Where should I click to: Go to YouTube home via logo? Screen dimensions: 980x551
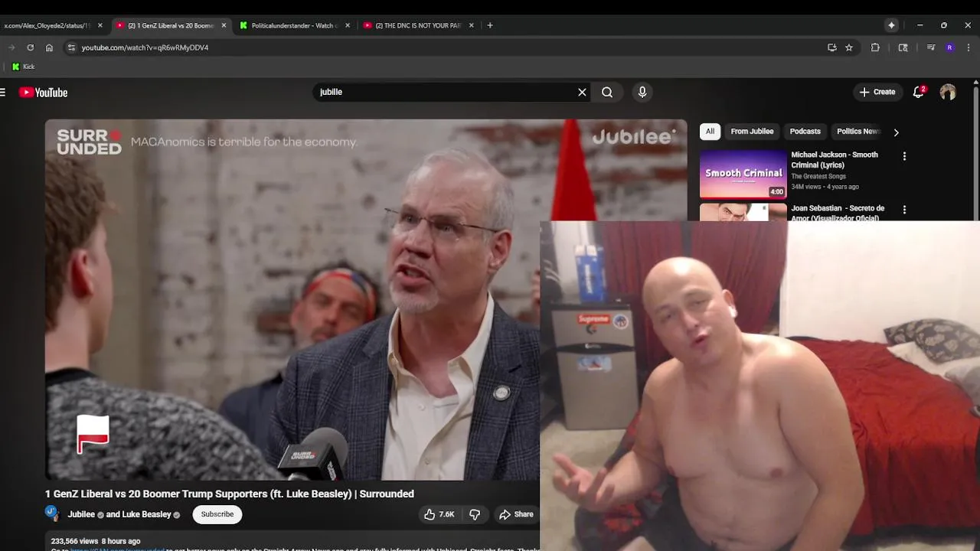(x=44, y=93)
